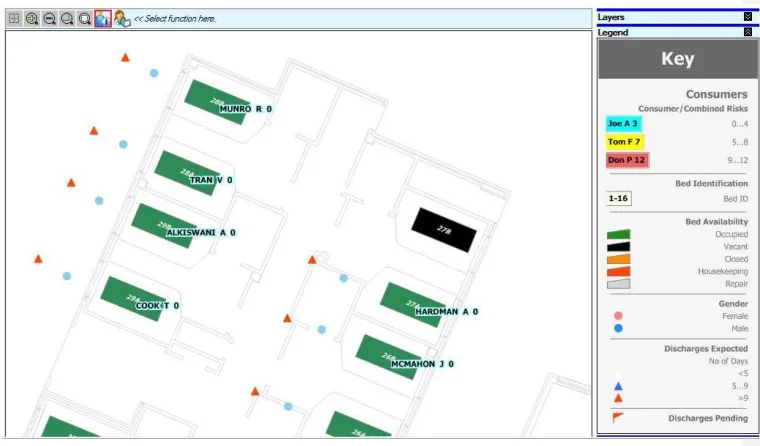Click the Key title banner
The image size is (760, 446).
click(x=678, y=59)
